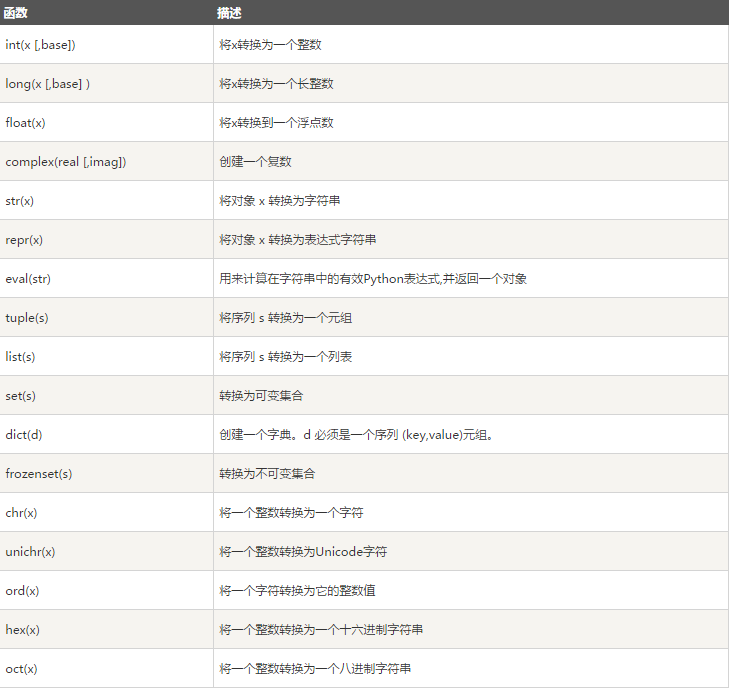Image resolution: width=729 pixels, height=690 pixels.
Task: Click description 转换为不可变集合
Action: [267, 474]
